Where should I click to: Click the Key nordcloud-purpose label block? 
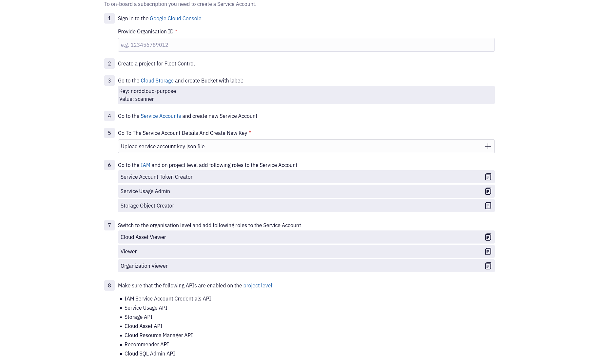tap(306, 95)
